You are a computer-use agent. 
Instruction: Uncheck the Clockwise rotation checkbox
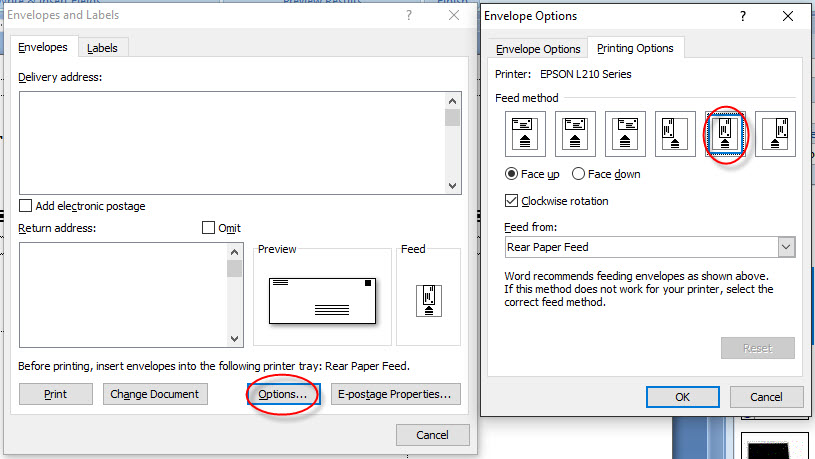[x=511, y=201]
